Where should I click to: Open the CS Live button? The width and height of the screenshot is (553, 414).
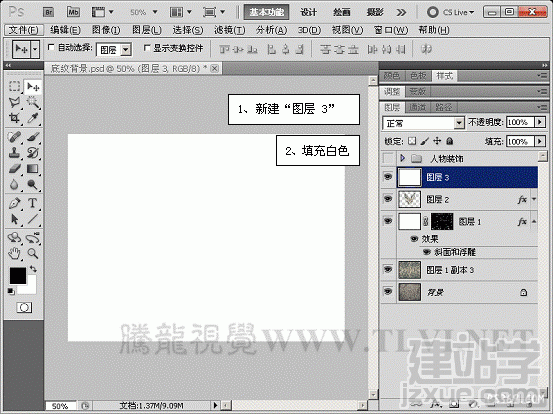coord(451,13)
